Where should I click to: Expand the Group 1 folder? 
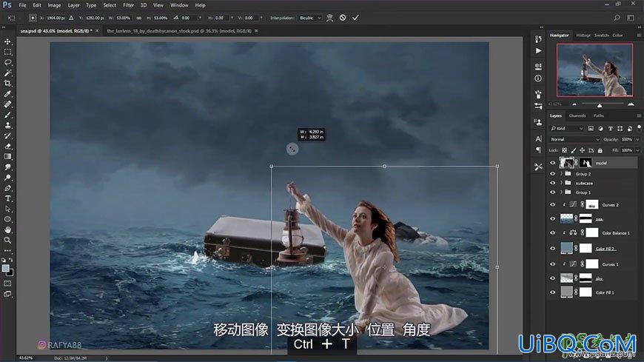tap(561, 192)
